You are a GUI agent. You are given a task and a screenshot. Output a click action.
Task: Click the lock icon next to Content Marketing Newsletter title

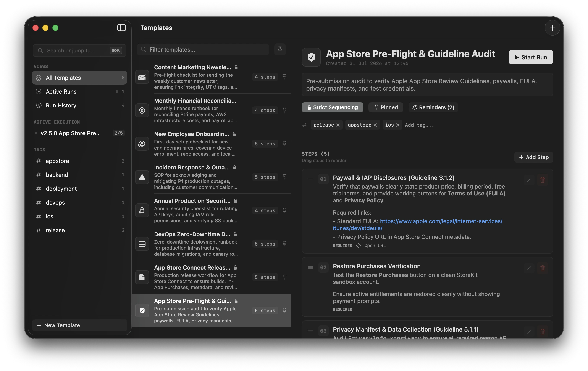[x=236, y=67]
